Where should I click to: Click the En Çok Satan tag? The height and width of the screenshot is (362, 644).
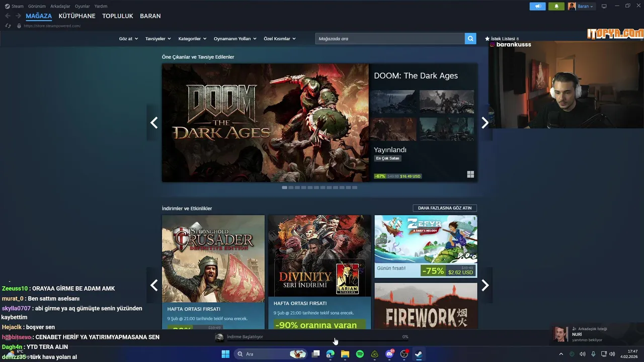coord(388,158)
